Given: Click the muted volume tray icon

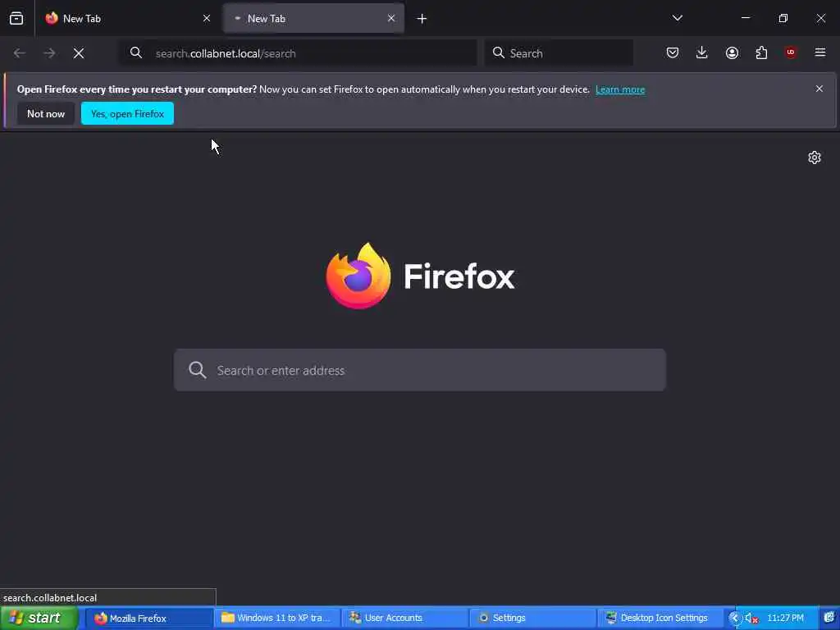Looking at the screenshot, I should [751, 619].
